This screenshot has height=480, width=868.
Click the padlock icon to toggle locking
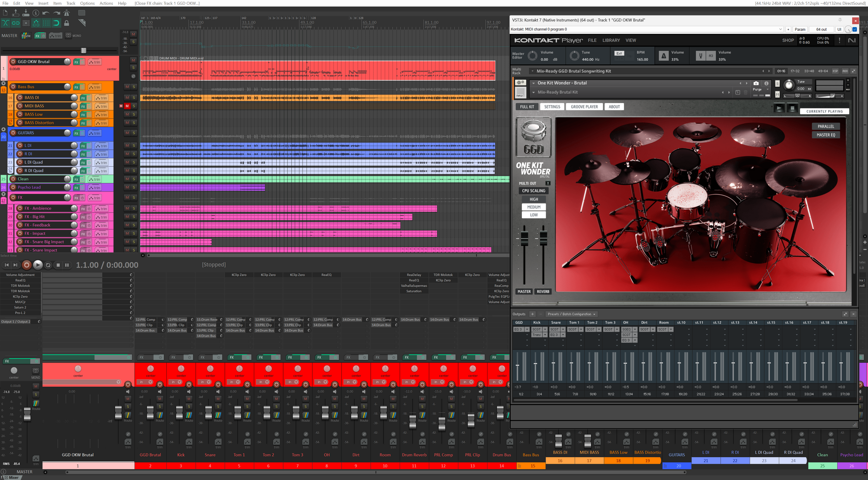click(67, 23)
